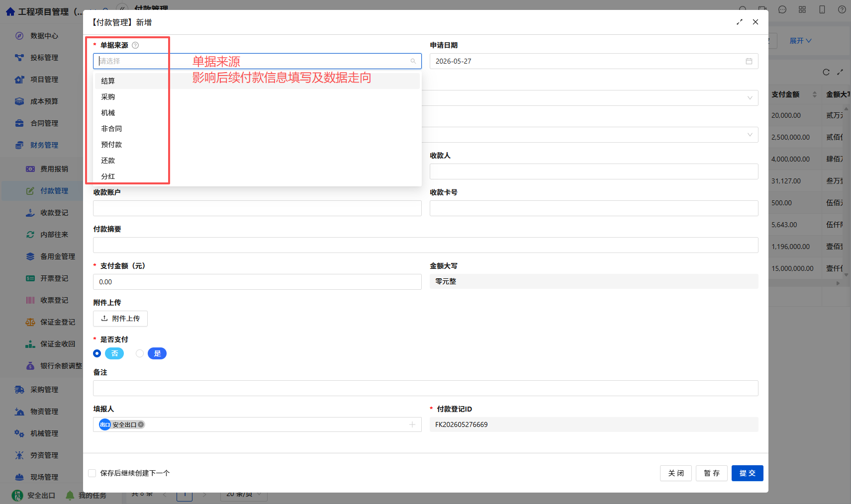Click the 支付金额（元） input field

257,282
